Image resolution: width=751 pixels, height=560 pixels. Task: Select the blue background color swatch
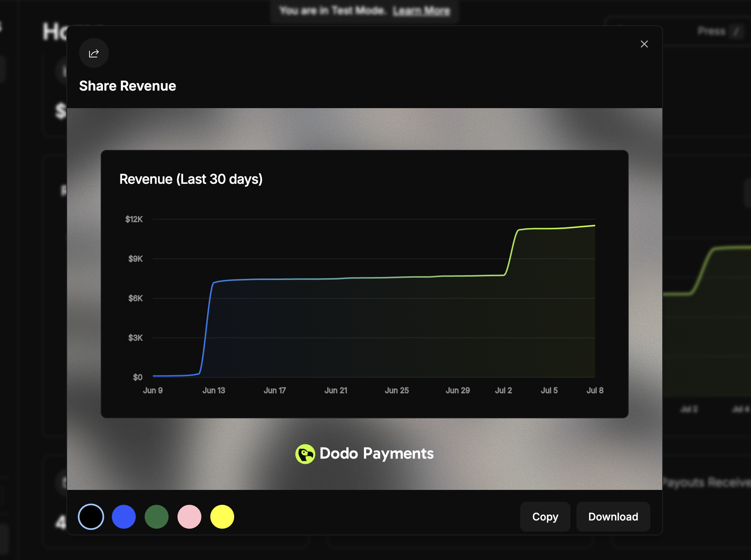[x=123, y=516]
